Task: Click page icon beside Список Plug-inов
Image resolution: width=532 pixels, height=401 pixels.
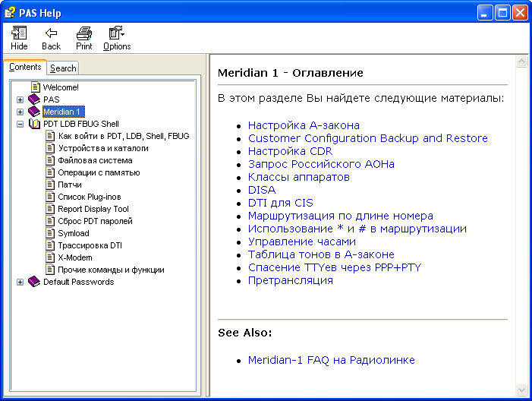Action: tap(50, 197)
